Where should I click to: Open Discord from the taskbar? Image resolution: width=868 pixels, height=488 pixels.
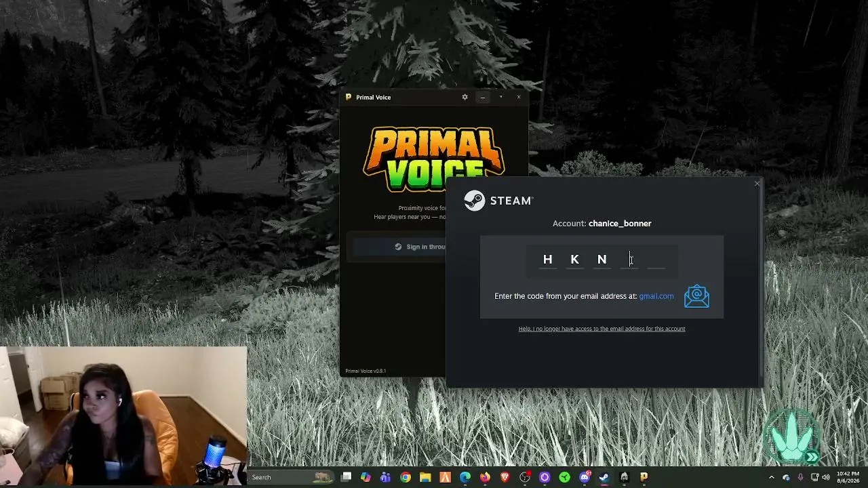pyautogui.click(x=585, y=477)
